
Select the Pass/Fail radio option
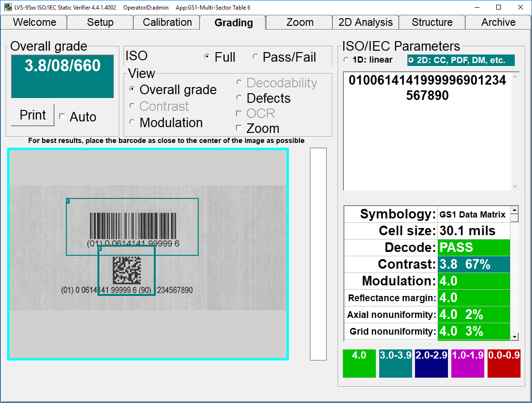pyautogui.click(x=255, y=57)
